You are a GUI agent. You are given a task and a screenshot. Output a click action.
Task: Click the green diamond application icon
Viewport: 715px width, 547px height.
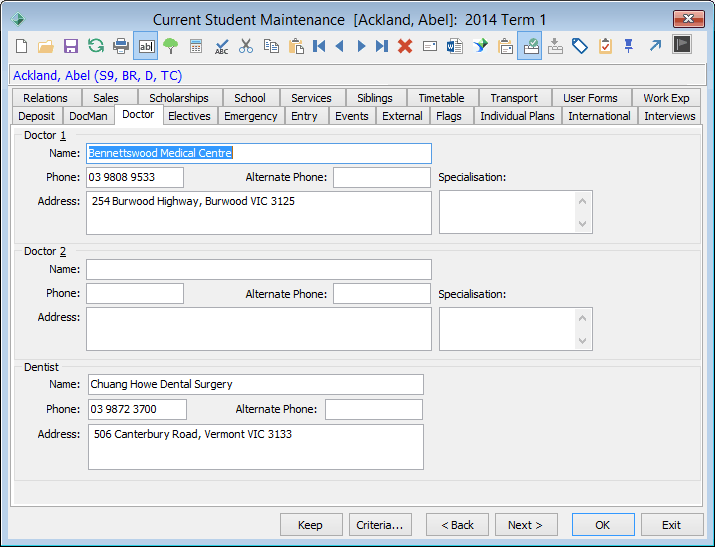18,20
